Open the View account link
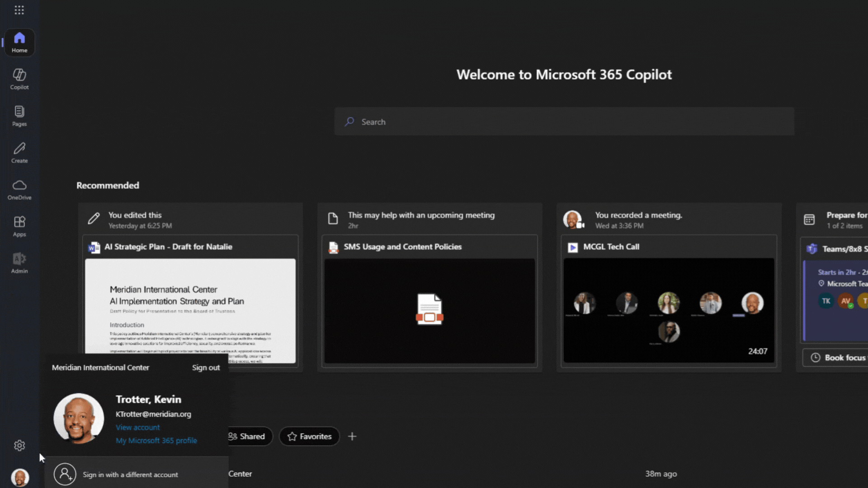 [137, 427]
